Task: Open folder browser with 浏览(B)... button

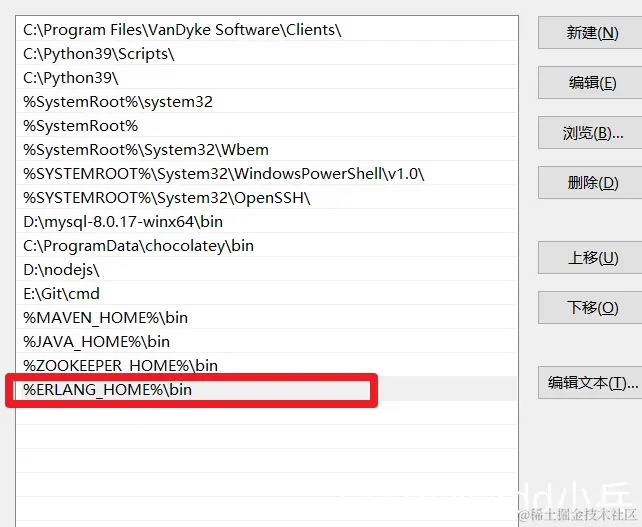Action: (x=590, y=133)
